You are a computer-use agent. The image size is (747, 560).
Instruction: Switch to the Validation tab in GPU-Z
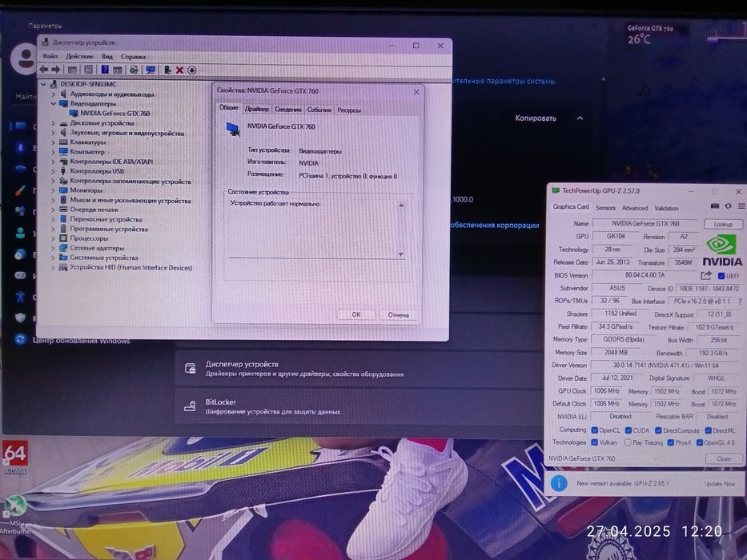tap(666, 208)
